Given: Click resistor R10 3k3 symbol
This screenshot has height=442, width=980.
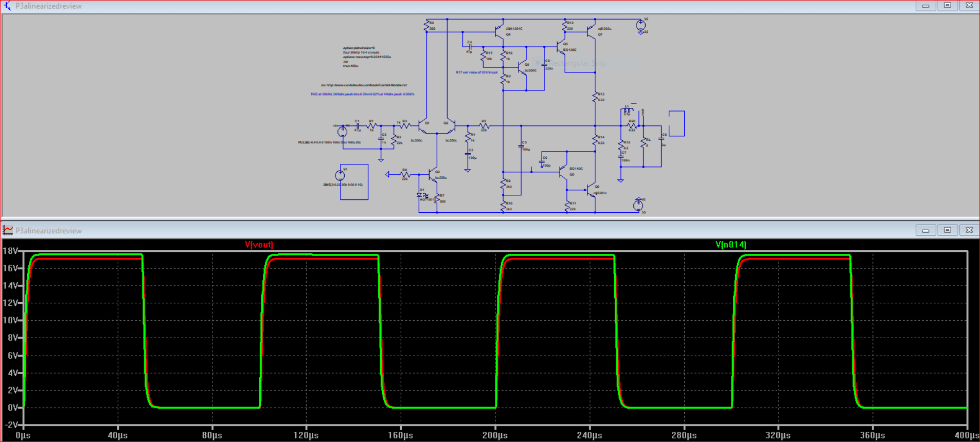Looking at the screenshot, I should point(503,207).
